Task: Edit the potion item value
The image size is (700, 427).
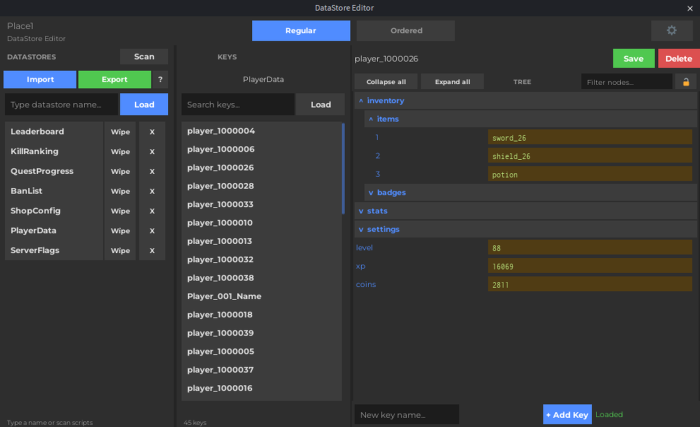Action: (590, 174)
